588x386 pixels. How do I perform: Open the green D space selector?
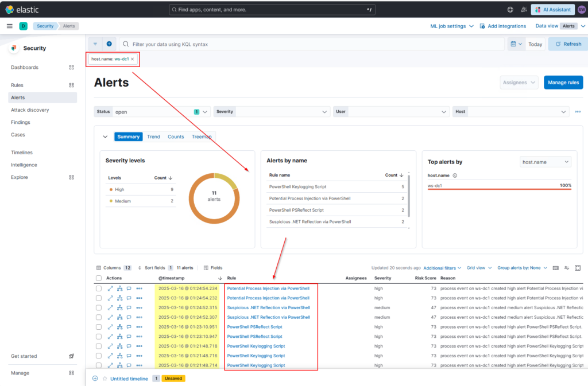point(23,26)
